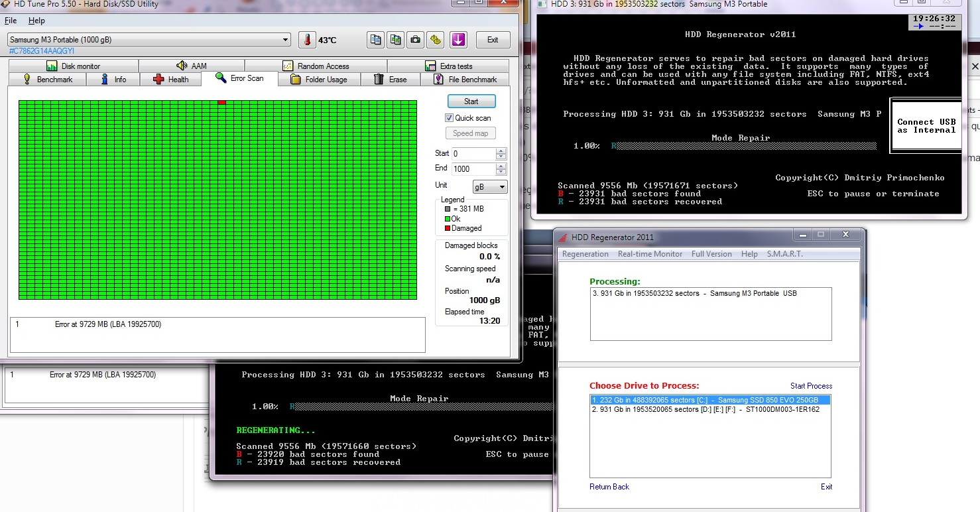Select the ST1000DM003-1ER162 drive row
This screenshot has height=512, width=980.
710,409
